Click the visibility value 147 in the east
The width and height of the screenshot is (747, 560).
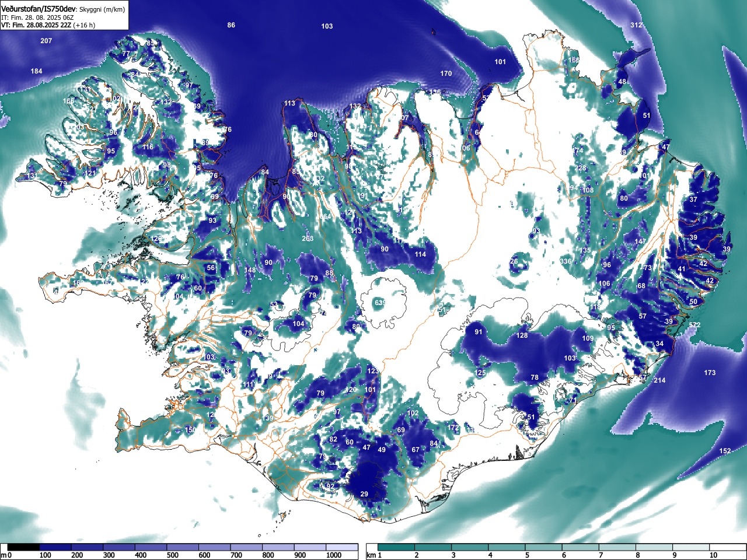[640, 241]
